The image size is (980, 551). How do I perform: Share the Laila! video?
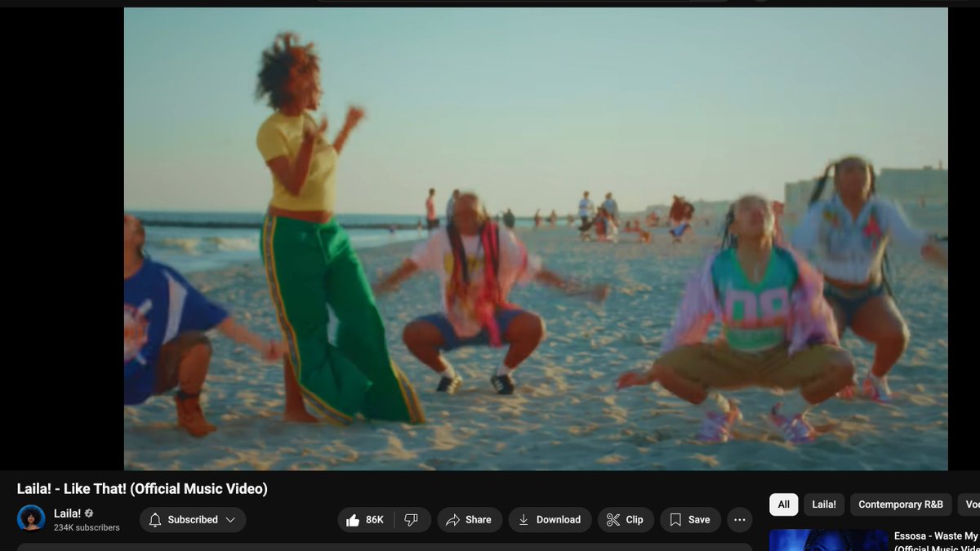470,520
